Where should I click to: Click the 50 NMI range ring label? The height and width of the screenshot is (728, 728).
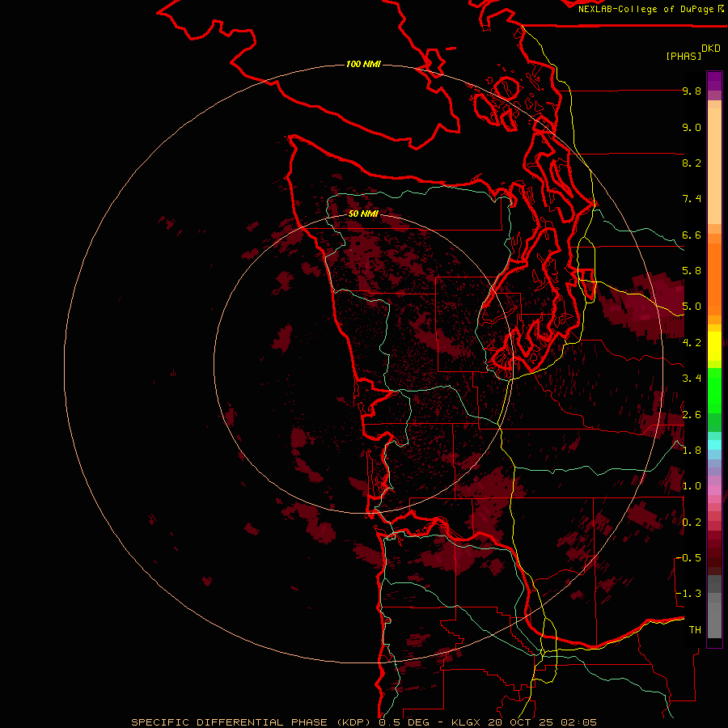pos(363,214)
